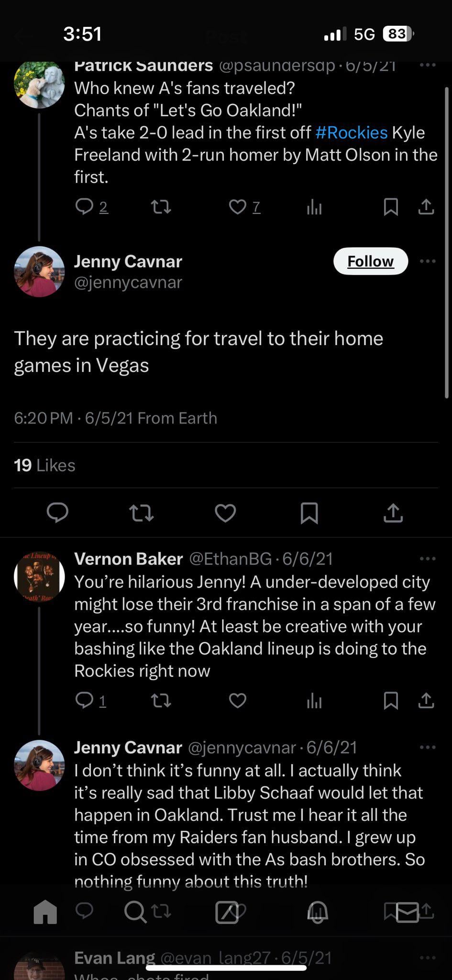Viewport: 452px width, 980px height.
Task: Like Patrick Saunders' tweet
Action: (x=238, y=207)
